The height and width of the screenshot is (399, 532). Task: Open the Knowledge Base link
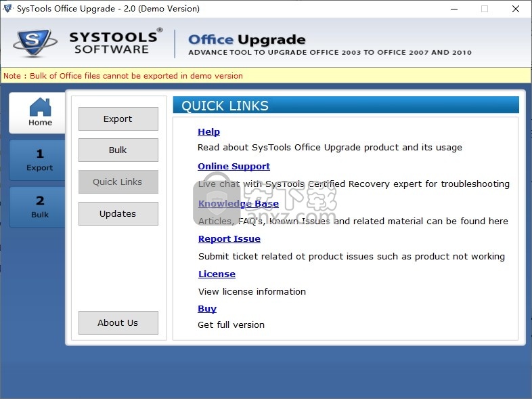coord(238,203)
